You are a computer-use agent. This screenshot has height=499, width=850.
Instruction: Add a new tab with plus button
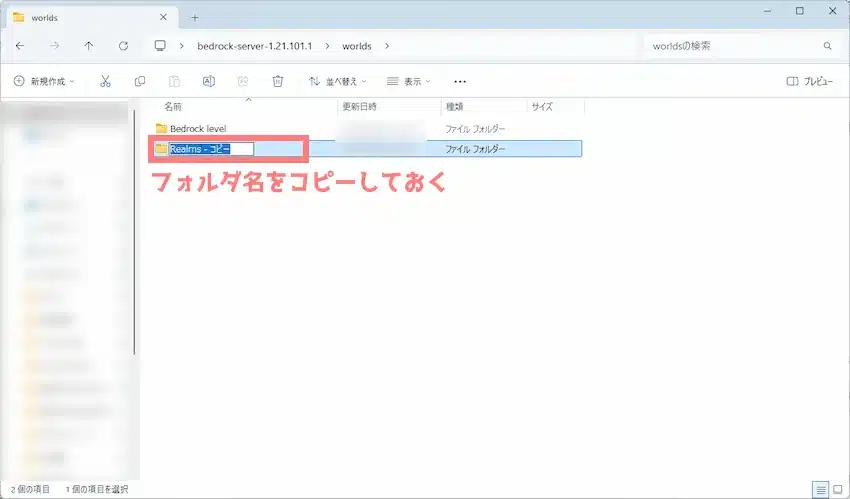click(x=195, y=17)
